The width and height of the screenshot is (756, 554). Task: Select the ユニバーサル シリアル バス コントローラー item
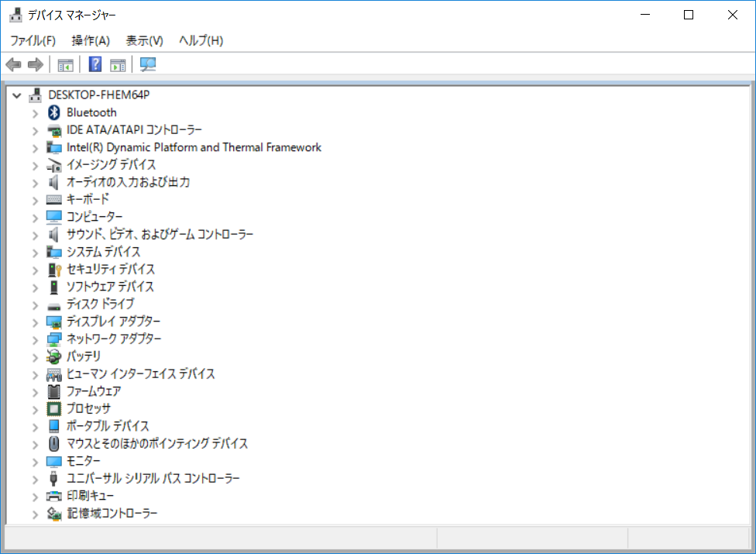pyautogui.click(x=153, y=479)
